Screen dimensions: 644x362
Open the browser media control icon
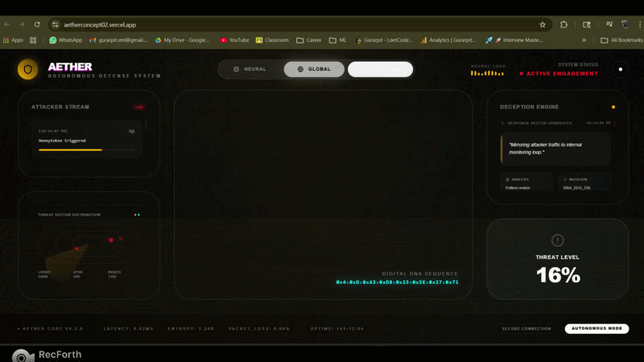pyautogui.click(x=609, y=25)
